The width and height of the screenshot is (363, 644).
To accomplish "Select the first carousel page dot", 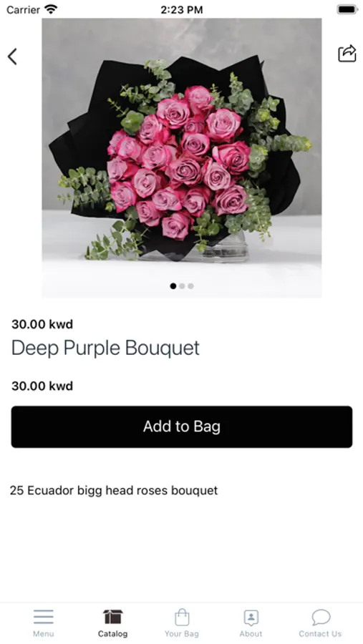I will pos(173,286).
